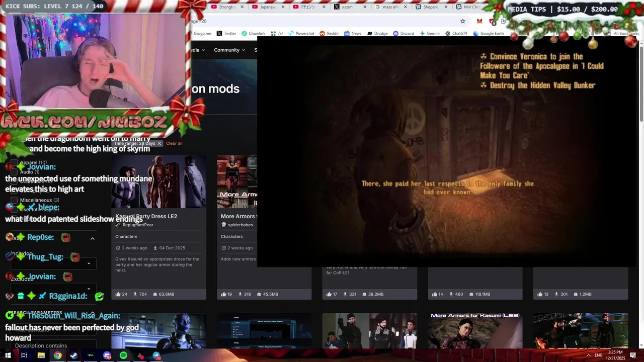Open Telegram from the taskbar
This screenshot has width=644, height=362.
(x=156, y=355)
